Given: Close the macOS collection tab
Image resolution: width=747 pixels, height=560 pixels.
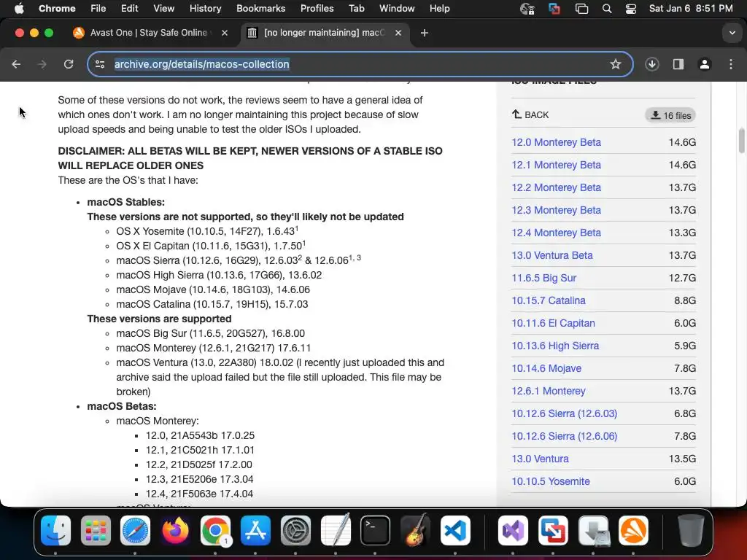Looking at the screenshot, I should point(398,33).
